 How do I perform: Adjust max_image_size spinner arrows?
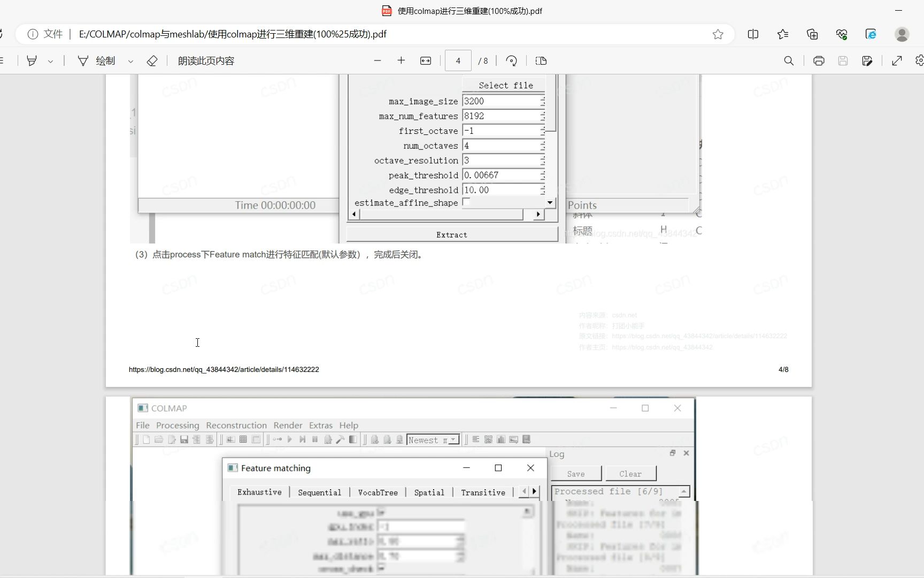coord(543,101)
